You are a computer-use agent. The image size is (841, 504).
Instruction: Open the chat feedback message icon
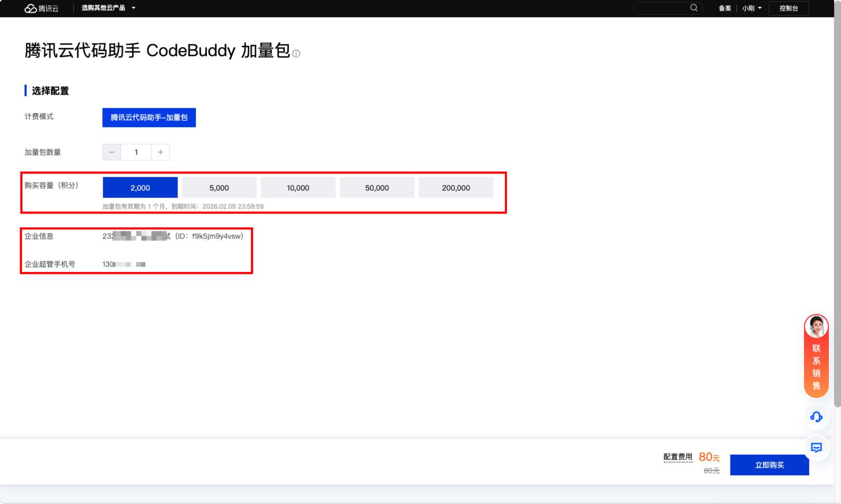pyautogui.click(x=816, y=447)
